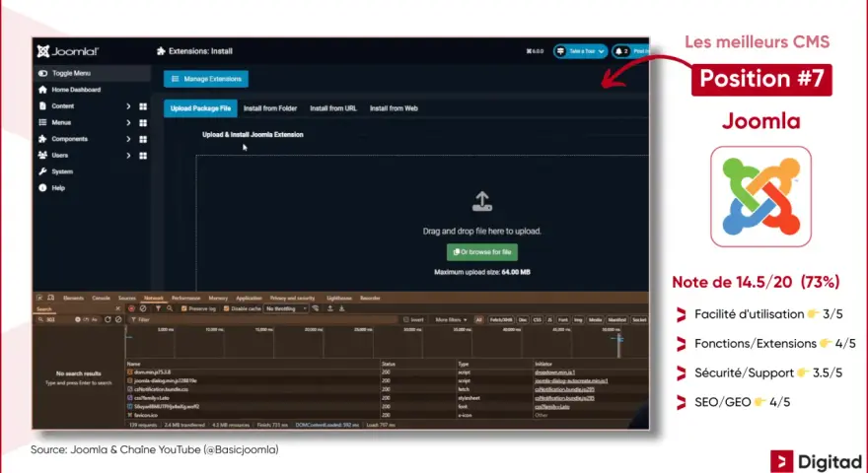Switch to the Install from URL tab

click(333, 108)
